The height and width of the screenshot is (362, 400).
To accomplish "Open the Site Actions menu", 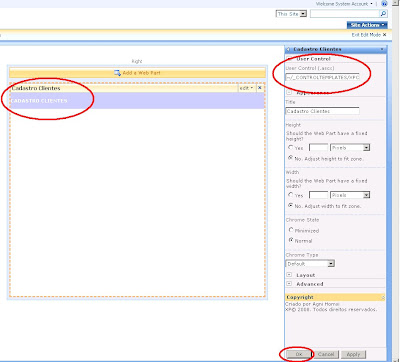I will click(367, 25).
